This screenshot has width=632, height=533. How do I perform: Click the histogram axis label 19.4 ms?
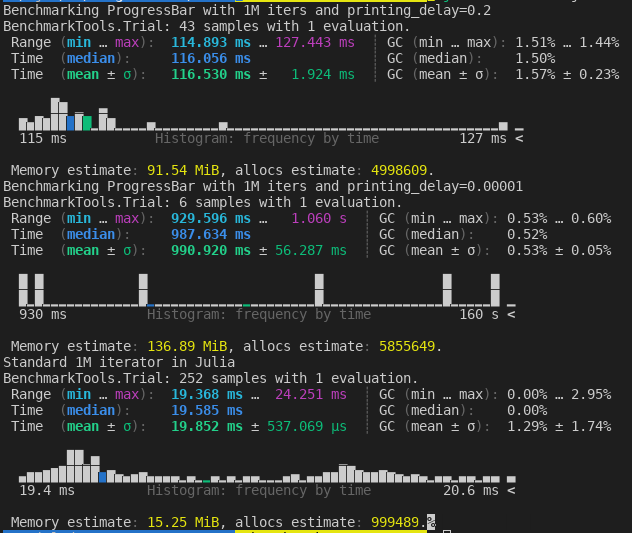pos(47,491)
